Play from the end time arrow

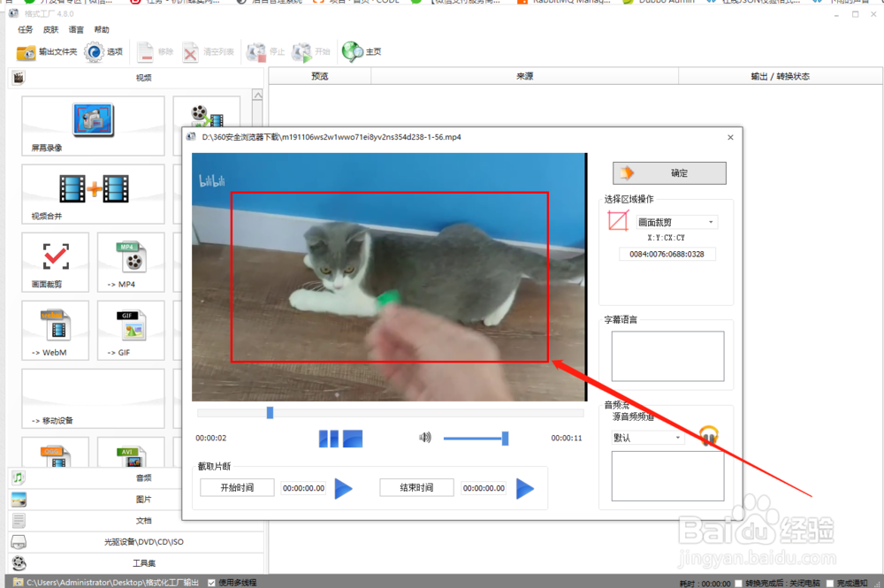click(x=525, y=488)
